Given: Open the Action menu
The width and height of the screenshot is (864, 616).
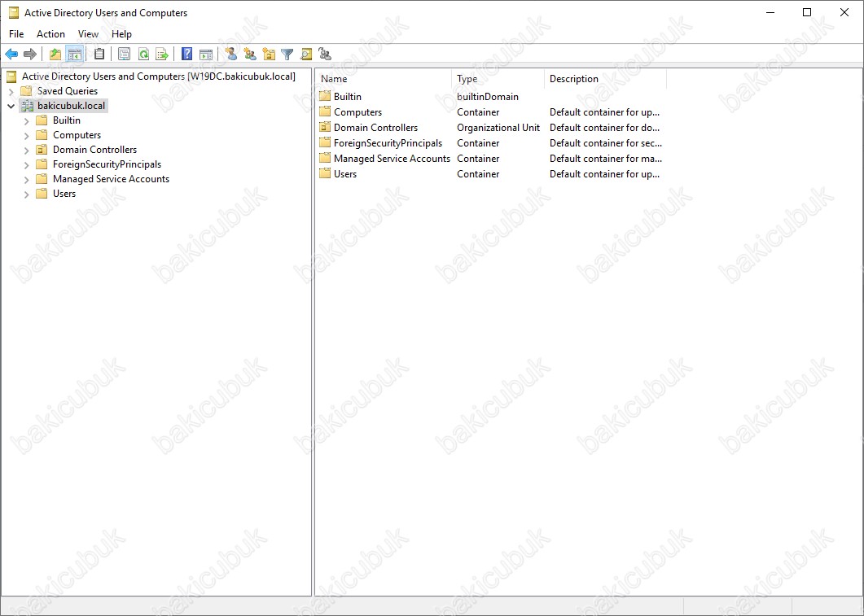Looking at the screenshot, I should pos(50,34).
